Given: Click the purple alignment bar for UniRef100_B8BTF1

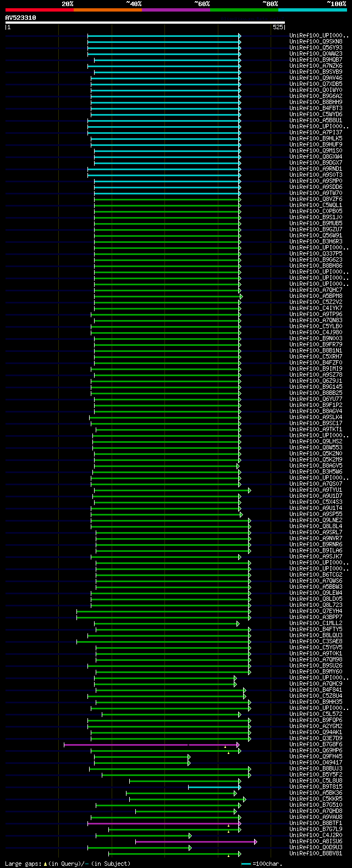Looking at the screenshot, I should pos(164,823).
